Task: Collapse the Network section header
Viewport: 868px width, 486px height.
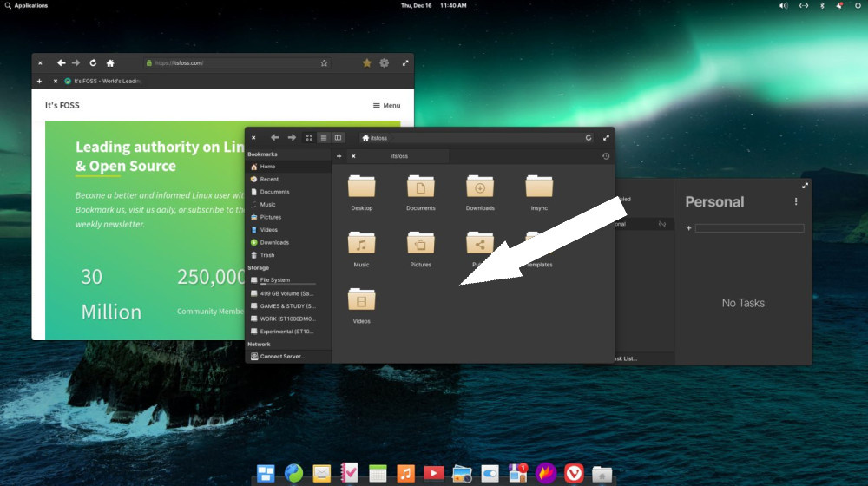Action: point(259,345)
